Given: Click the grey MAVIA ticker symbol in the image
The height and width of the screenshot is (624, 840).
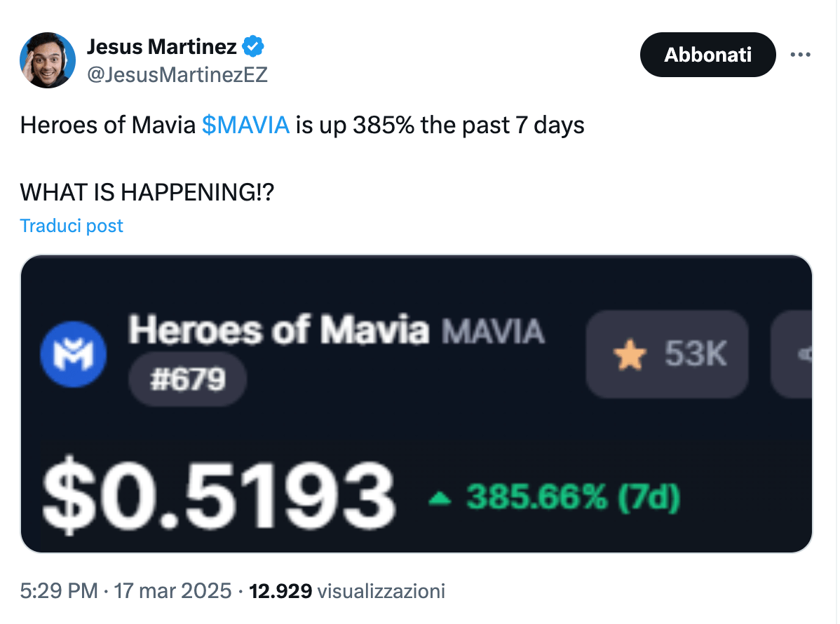Looking at the screenshot, I should click(493, 331).
